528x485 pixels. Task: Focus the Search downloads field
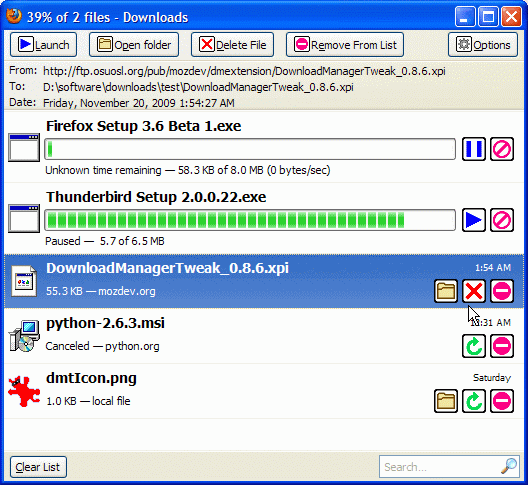(449, 466)
